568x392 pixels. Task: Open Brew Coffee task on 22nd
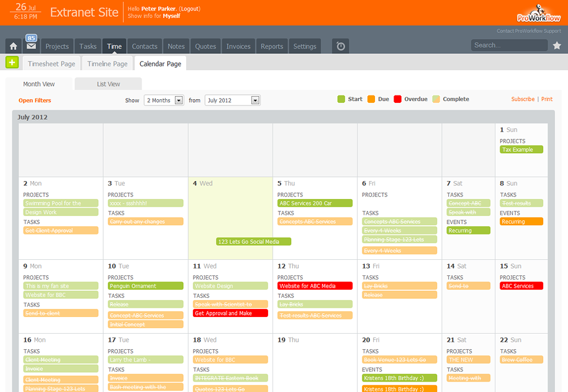click(x=521, y=360)
